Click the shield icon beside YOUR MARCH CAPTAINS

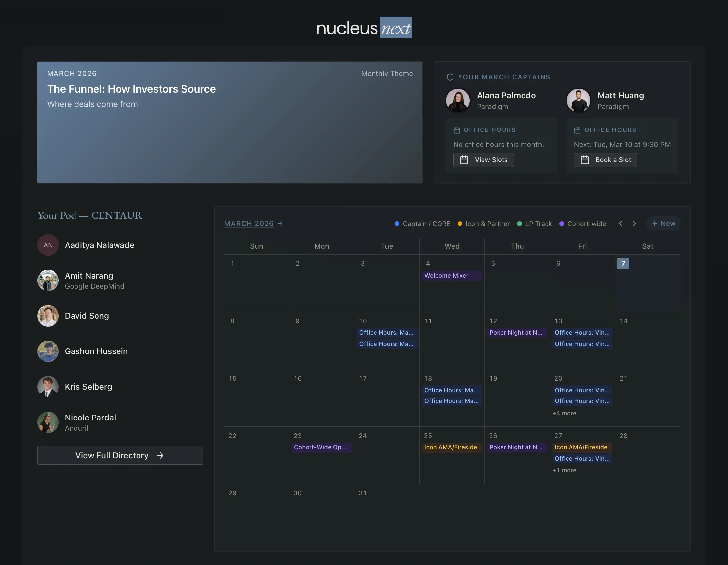[450, 77]
